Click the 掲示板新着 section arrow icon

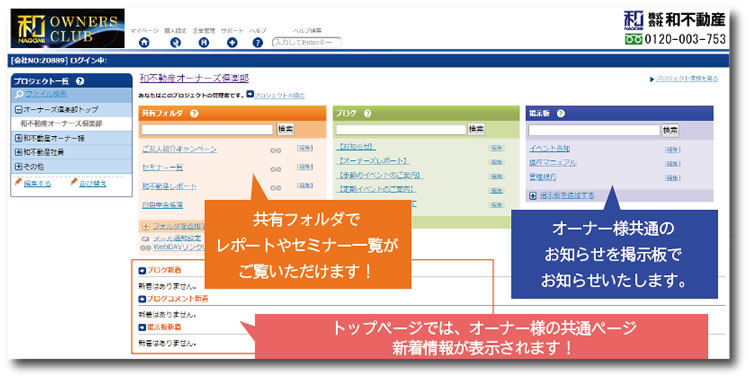point(142,327)
